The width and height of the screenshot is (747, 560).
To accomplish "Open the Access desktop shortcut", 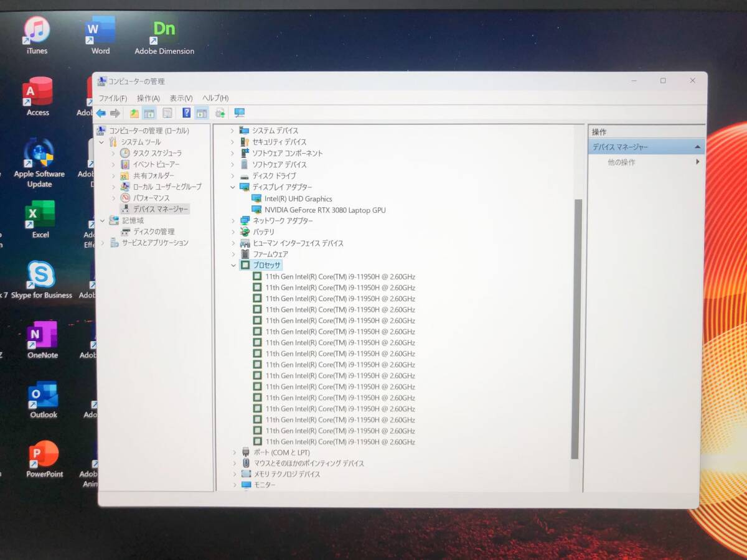I will tap(38, 96).
